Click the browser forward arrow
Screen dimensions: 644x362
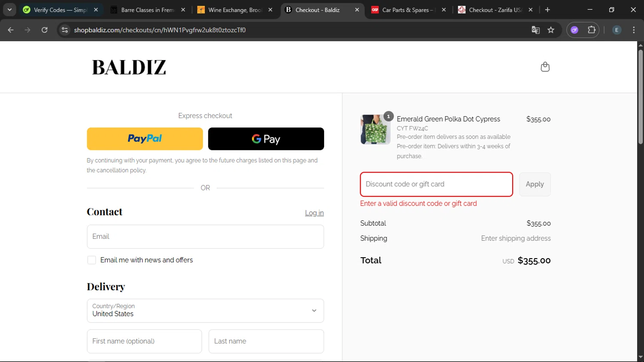27,30
